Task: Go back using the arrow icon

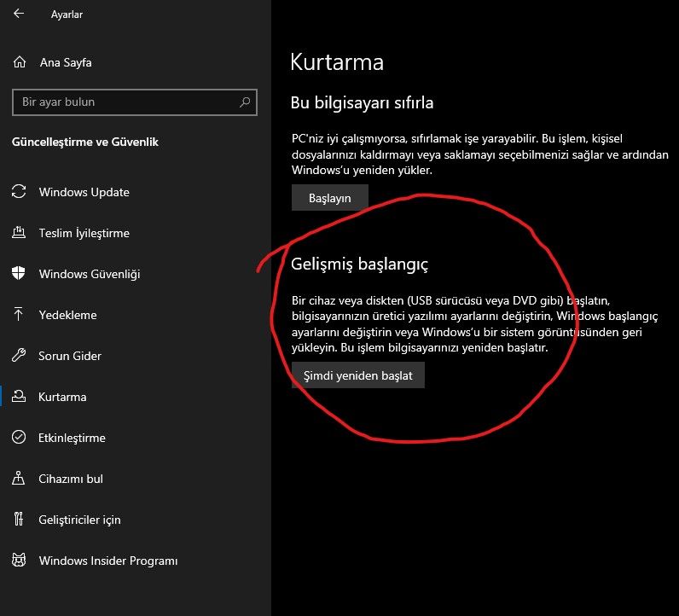Action: tap(19, 14)
